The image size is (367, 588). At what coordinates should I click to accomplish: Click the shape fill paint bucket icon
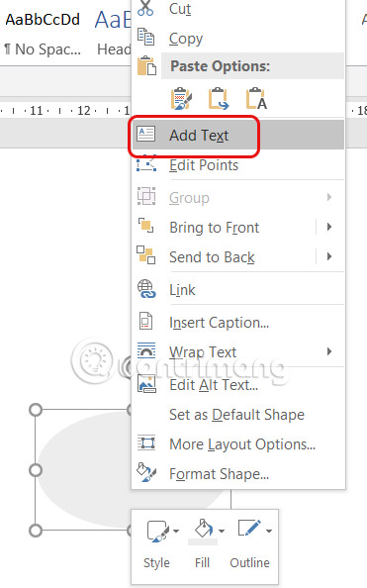click(x=203, y=529)
